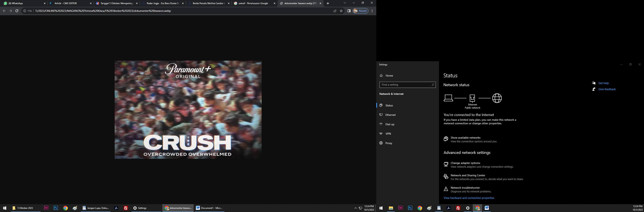This screenshot has height=212, width=644.
Task: View hardware and connection properties link
Action: (x=469, y=198)
